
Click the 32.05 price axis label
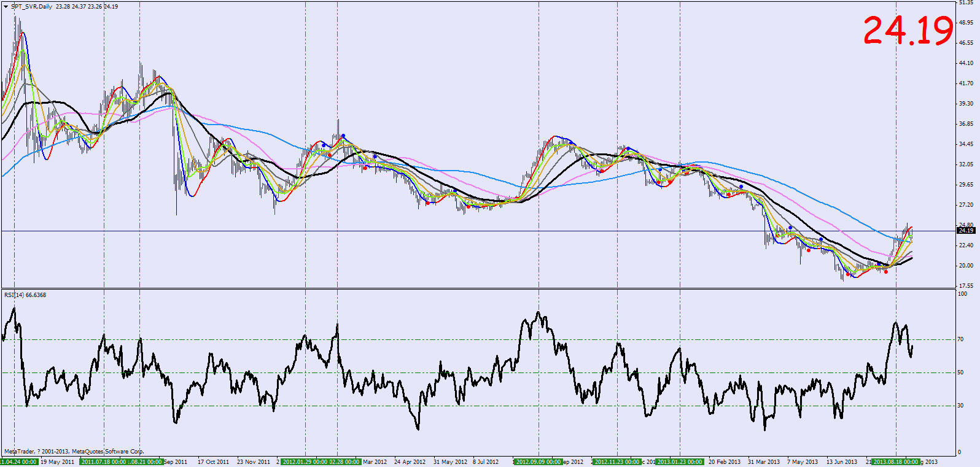pos(966,164)
